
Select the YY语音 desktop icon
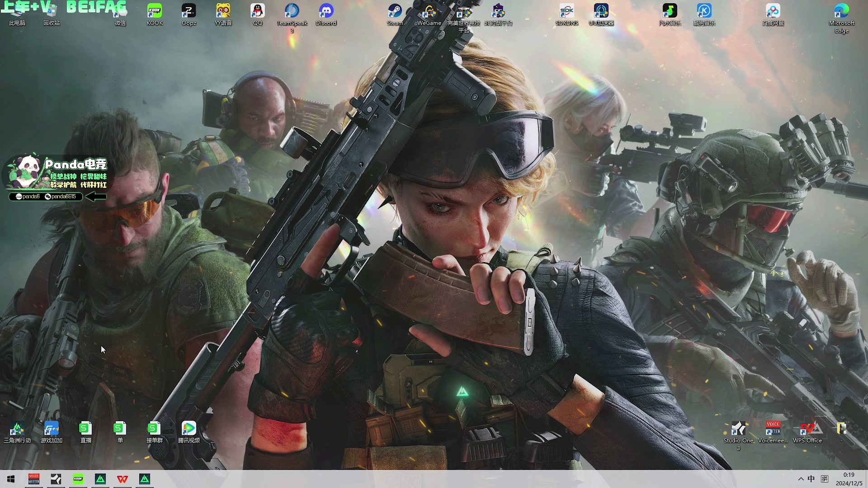click(x=223, y=14)
